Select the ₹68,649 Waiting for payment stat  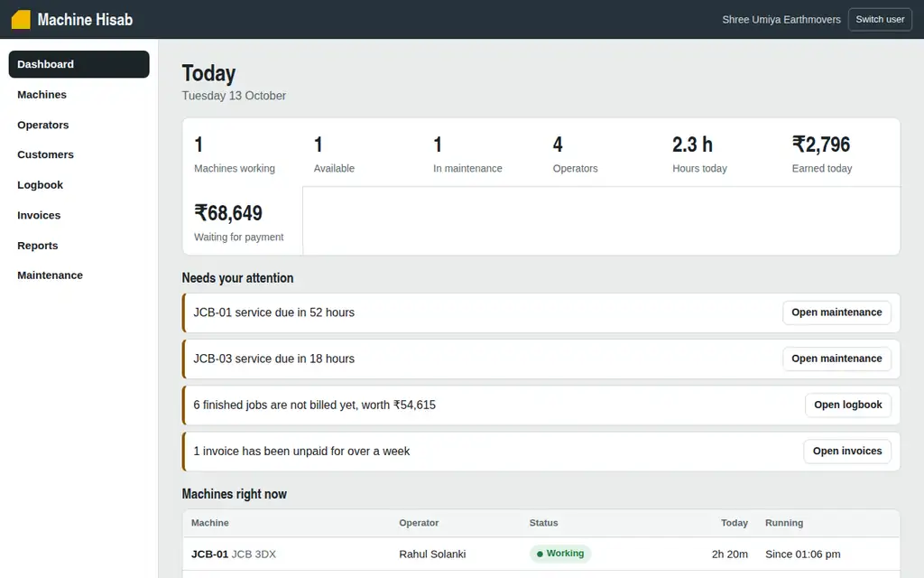pyautogui.click(x=242, y=221)
